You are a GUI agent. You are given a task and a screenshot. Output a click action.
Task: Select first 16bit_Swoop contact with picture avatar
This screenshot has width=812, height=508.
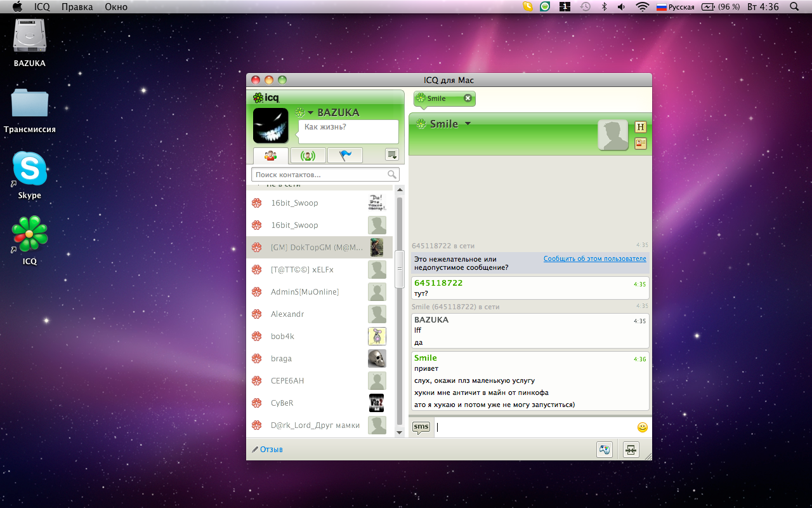[x=320, y=203]
